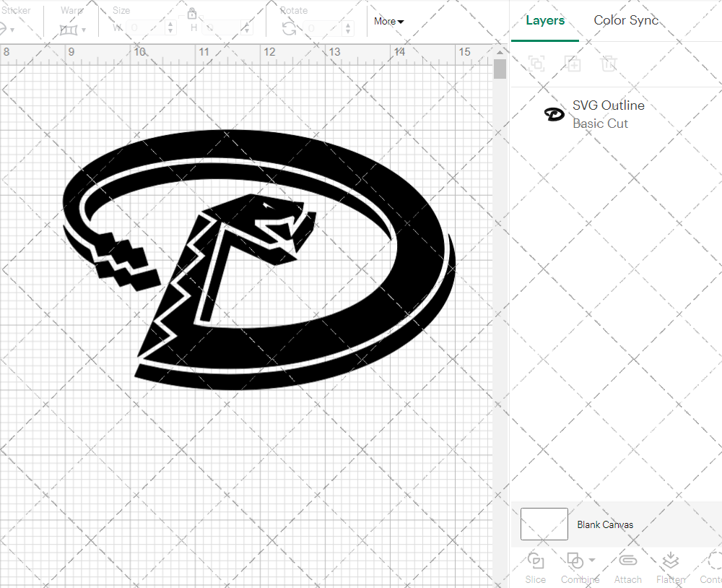
Task: Click the delete layer trash icon
Action: point(609,64)
